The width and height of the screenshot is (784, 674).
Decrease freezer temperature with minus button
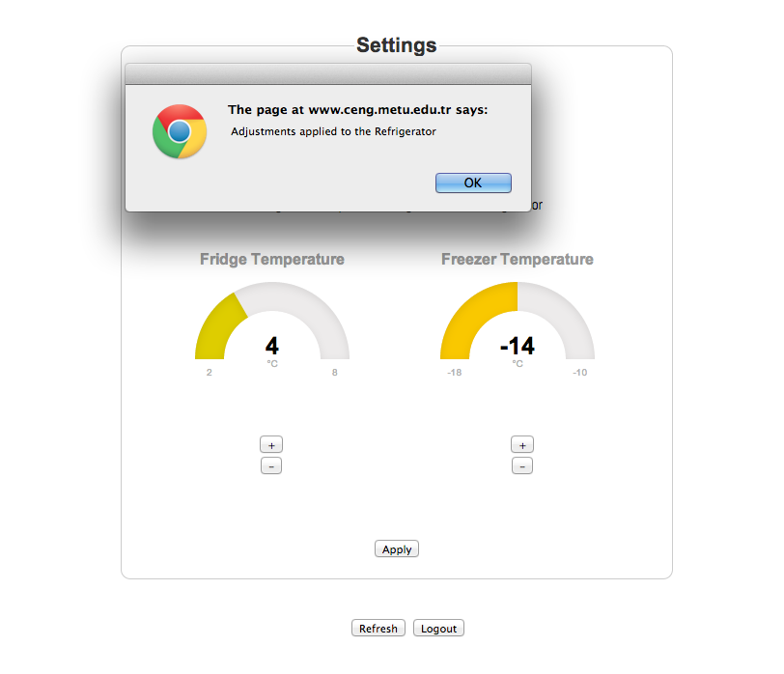(522, 466)
